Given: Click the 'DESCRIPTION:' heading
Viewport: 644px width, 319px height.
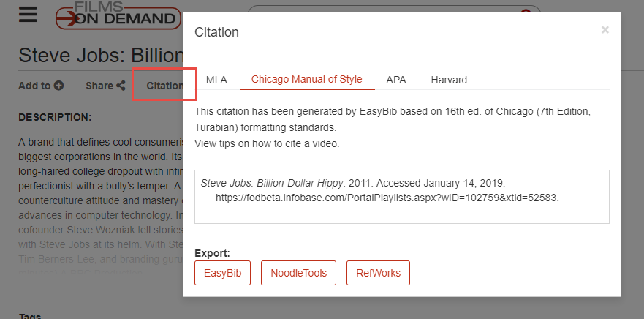Looking at the screenshot, I should (x=55, y=117).
